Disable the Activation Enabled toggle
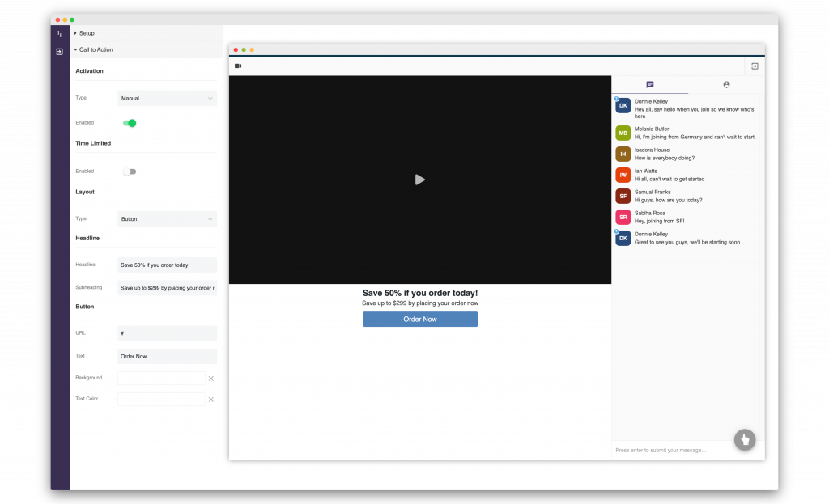 pos(130,123)
